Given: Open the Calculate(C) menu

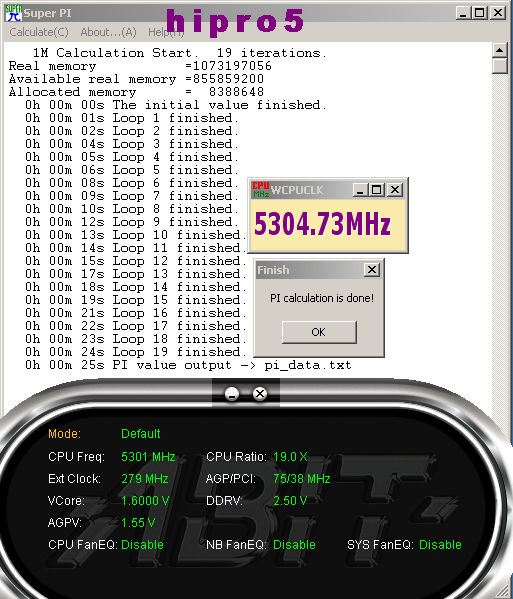Looking at the screenshot, I should point(39,32).
